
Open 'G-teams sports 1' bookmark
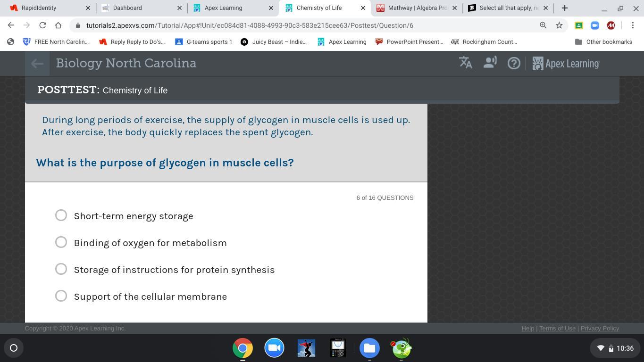tap(204, 42)
